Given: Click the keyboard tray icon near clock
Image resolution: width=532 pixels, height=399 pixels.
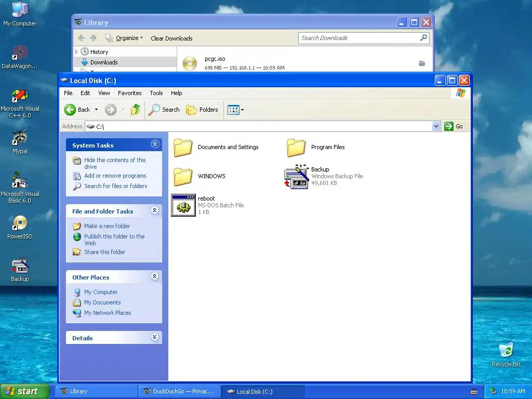Looking at the screenshot, I should tap(474, 392).
